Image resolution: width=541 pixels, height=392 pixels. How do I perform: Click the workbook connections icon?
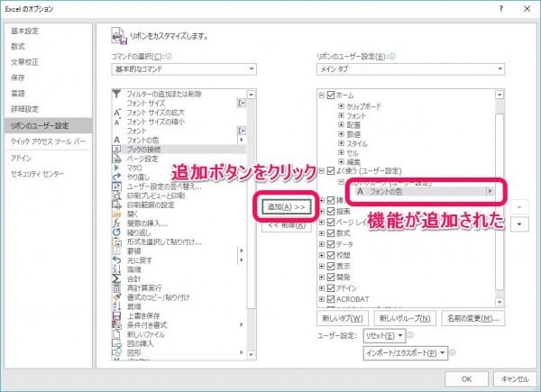pos(116,150)
